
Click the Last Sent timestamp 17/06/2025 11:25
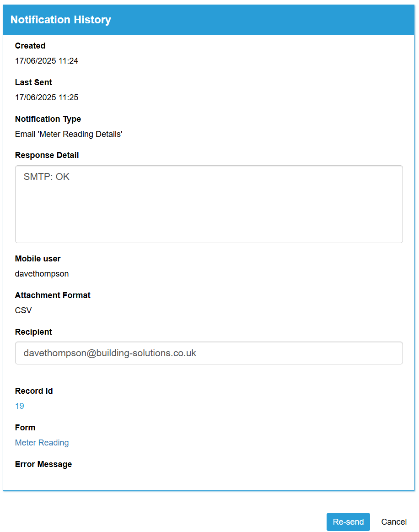[47, 98]
